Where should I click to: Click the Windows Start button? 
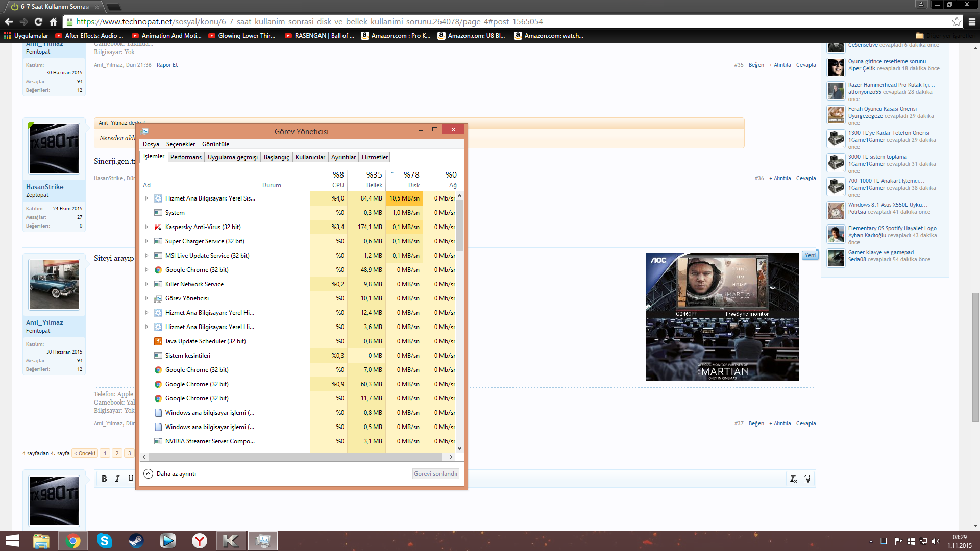click(12, 541)
